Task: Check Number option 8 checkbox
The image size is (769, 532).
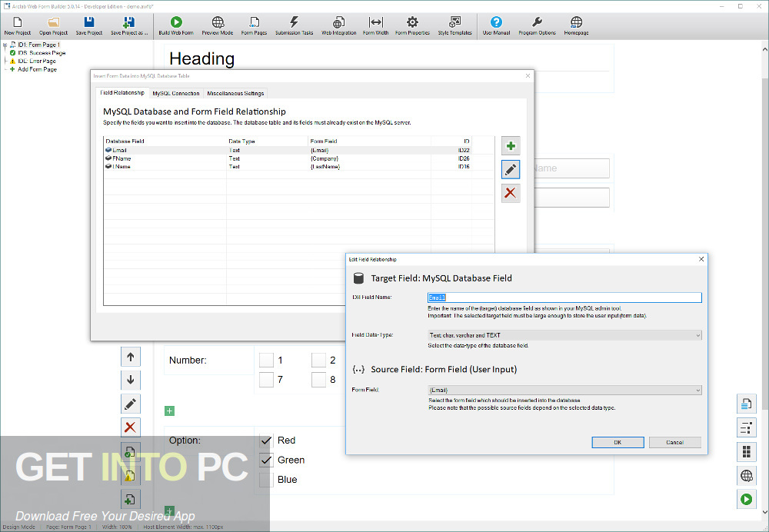Action: (x=319, y=380)
